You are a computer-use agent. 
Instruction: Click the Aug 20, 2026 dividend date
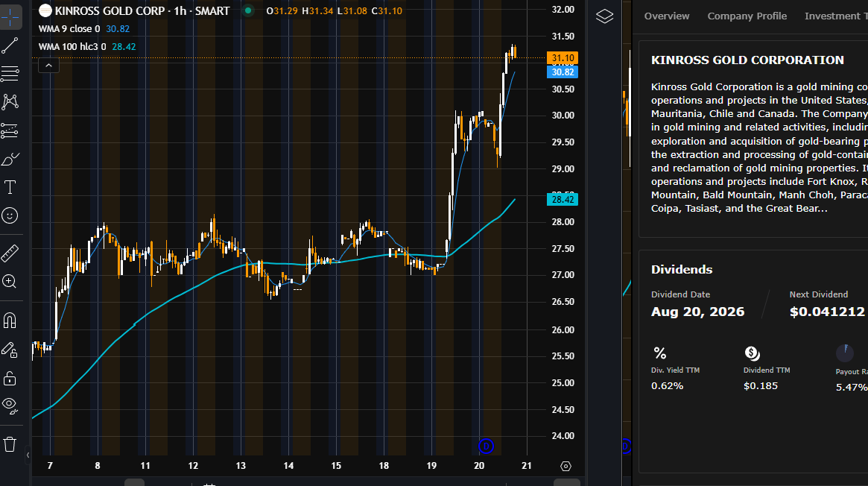coord(697,312)
